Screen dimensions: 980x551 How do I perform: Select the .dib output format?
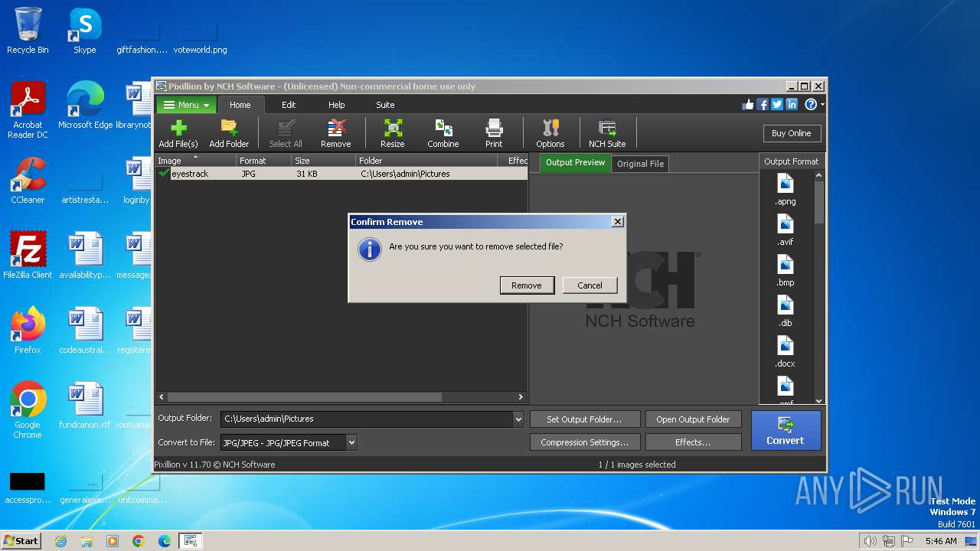point(786,311)
